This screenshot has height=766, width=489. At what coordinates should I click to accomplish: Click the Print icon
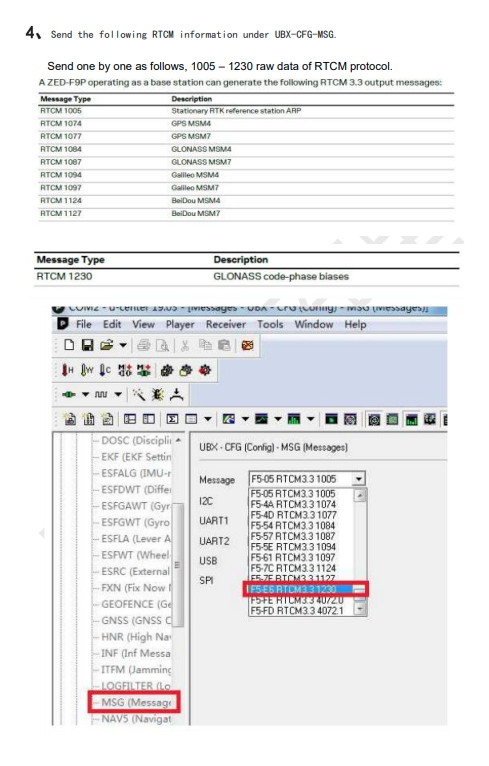point(144,345)
